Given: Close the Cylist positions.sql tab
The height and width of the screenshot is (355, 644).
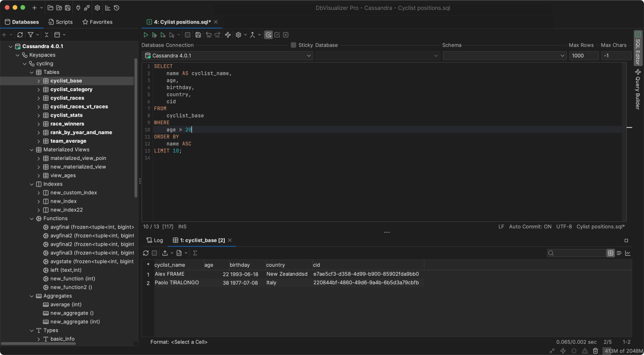Looking at the screenshot, I should click(216, 22).
